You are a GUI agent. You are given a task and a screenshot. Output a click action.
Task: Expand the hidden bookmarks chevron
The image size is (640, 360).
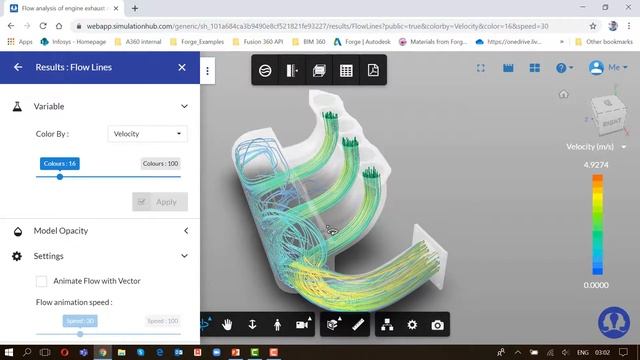pyautogui.click(x=562, y=42)
